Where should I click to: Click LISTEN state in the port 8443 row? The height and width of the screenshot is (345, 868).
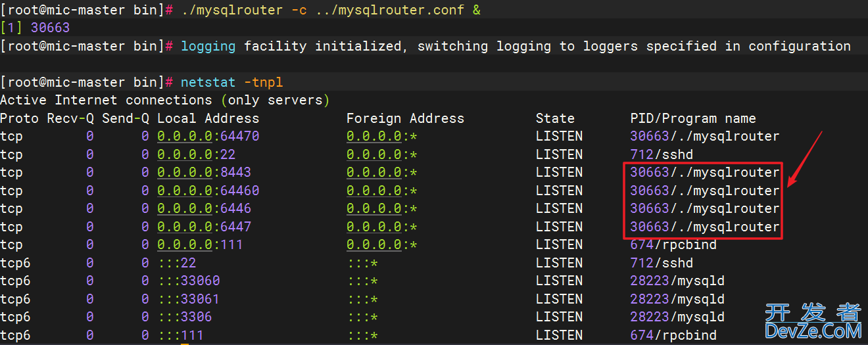[x=559, y=172]
